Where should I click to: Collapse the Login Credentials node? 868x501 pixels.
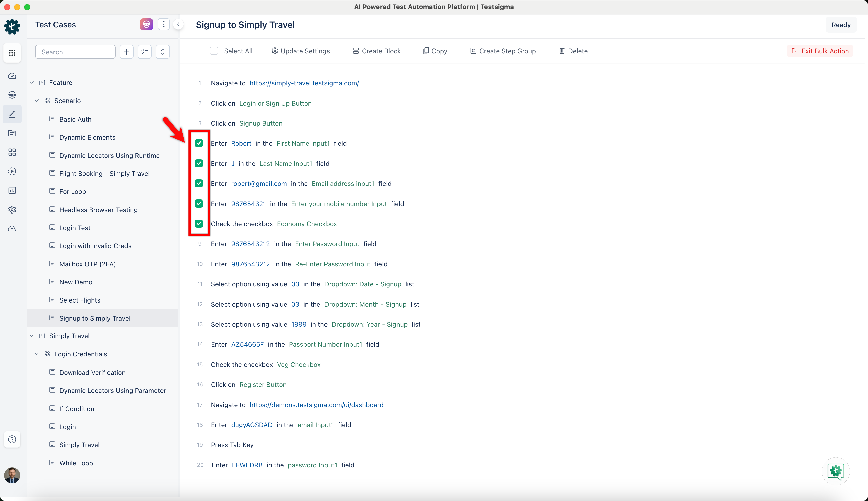pyautogui.click(x=37, y=354)
